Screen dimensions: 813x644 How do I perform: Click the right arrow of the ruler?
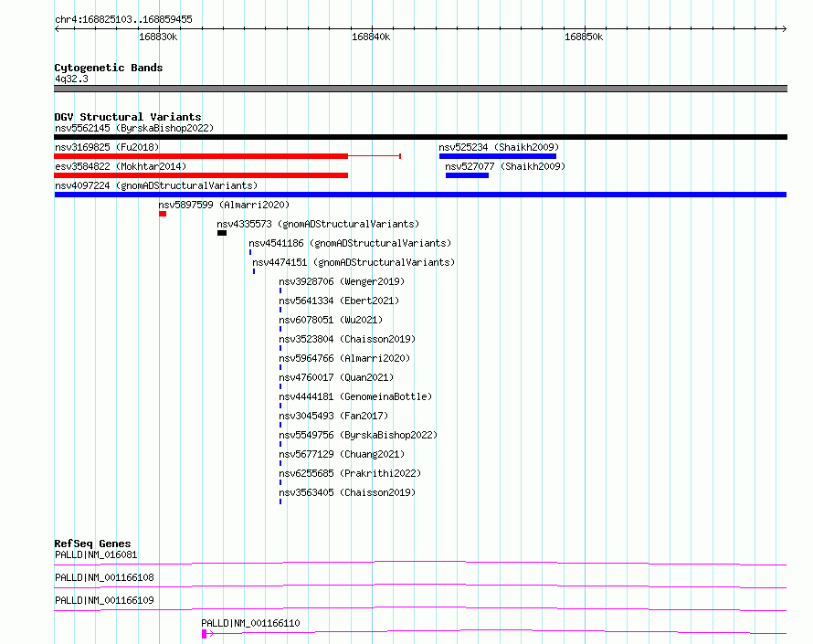[x=784, y=28]
